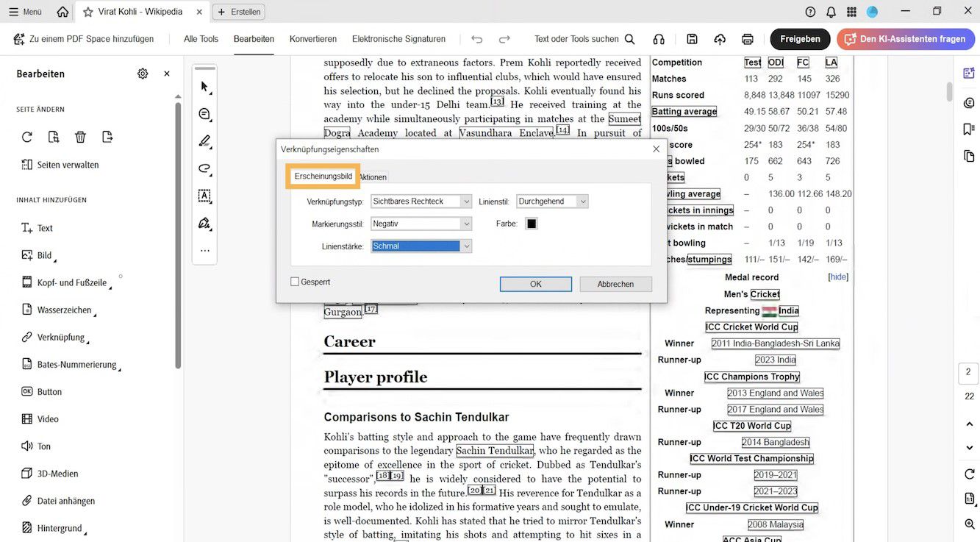980x542 pixels.
Task: Open the Farbe color swatch
Action: [532, 224]
